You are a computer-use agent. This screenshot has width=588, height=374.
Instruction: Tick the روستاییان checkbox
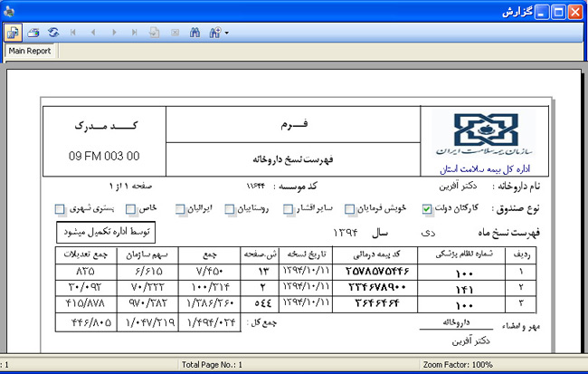pos(230,209)
